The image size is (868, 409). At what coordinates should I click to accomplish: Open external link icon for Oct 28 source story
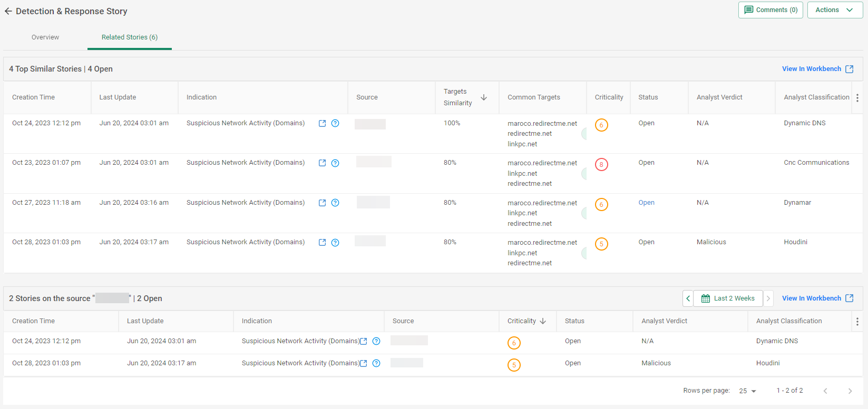click(363, 363)
